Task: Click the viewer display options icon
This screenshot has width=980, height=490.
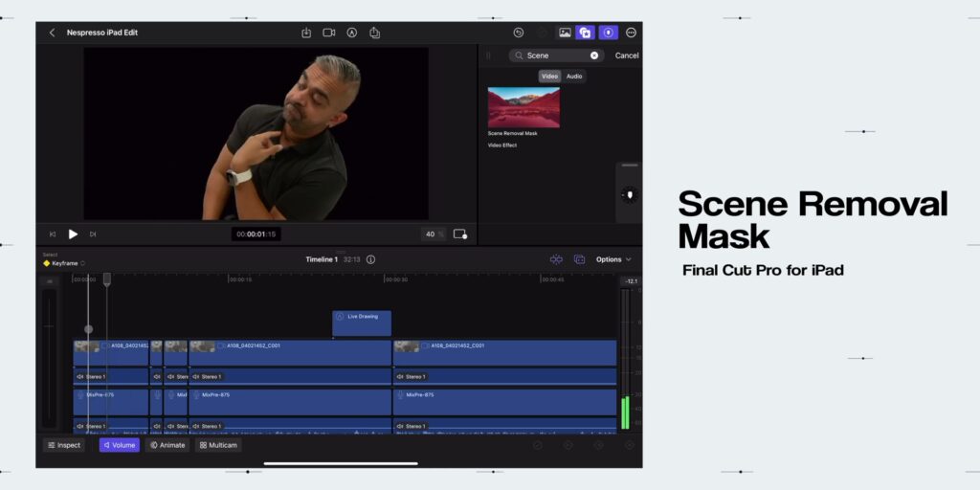Action: pos(460,234)
